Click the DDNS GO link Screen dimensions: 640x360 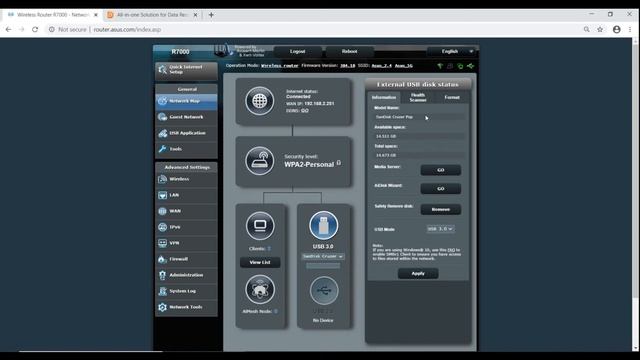305,111
